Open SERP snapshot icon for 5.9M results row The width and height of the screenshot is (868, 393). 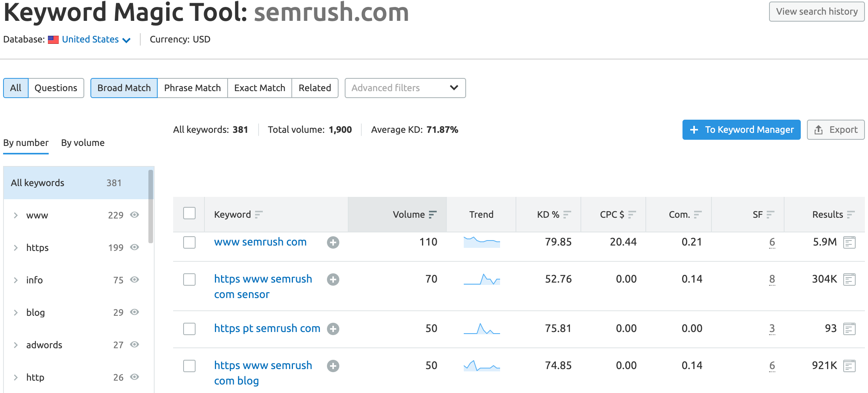[849, 242]
